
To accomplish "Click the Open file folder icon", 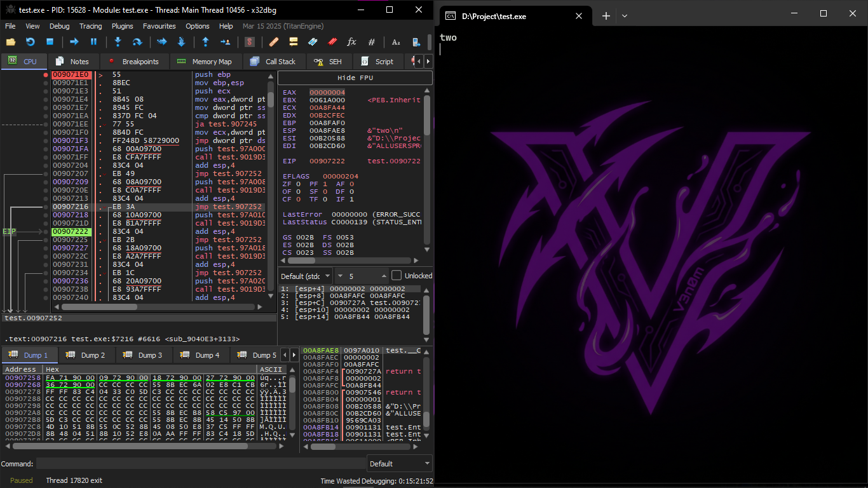I will click(10, 42).
